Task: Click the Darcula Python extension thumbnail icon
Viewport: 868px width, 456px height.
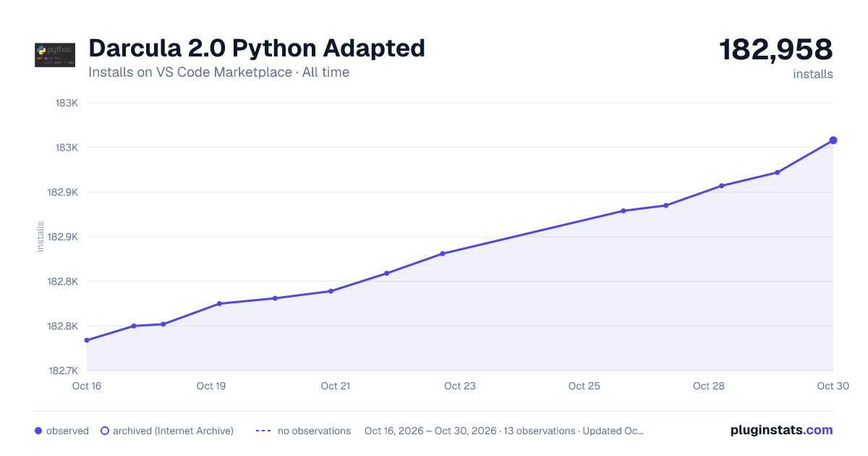Action: tap(54, 55)
